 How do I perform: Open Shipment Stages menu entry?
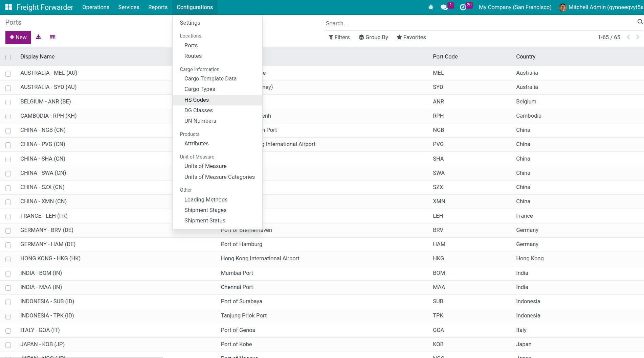(x=205, y=210)
